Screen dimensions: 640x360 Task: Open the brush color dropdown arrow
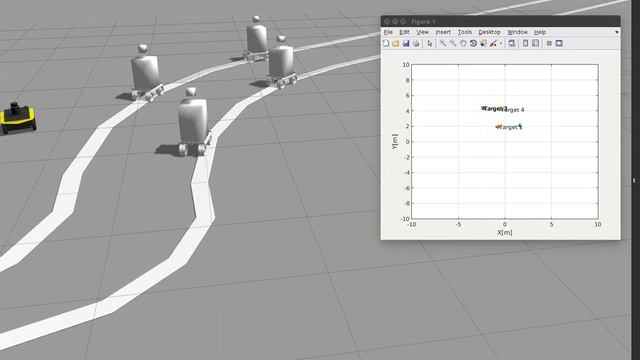[501, 44]
